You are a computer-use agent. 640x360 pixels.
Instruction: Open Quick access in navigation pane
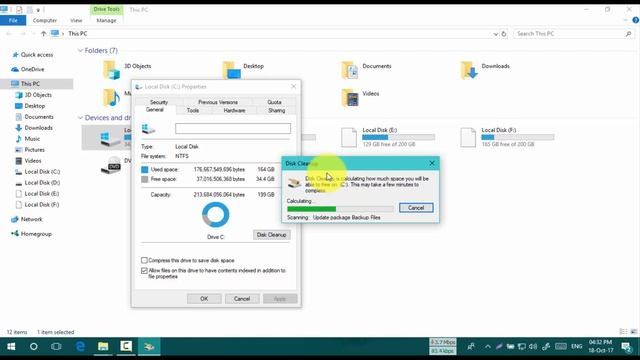[37, 55]
